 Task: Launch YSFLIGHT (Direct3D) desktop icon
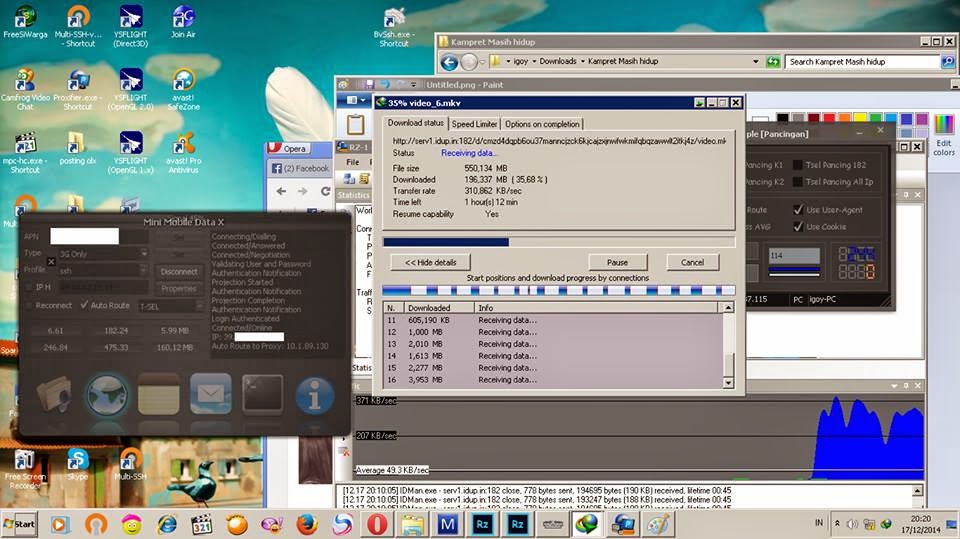[130, 26]
